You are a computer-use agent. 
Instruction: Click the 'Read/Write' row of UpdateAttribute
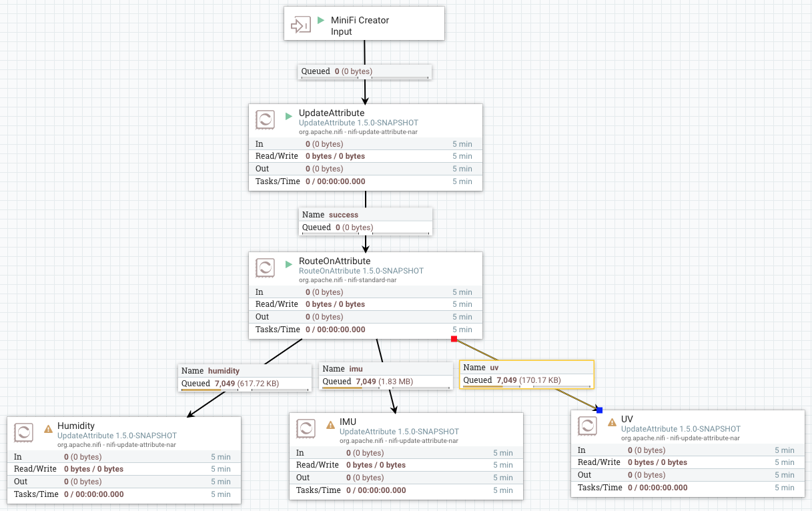click(366, 156)
